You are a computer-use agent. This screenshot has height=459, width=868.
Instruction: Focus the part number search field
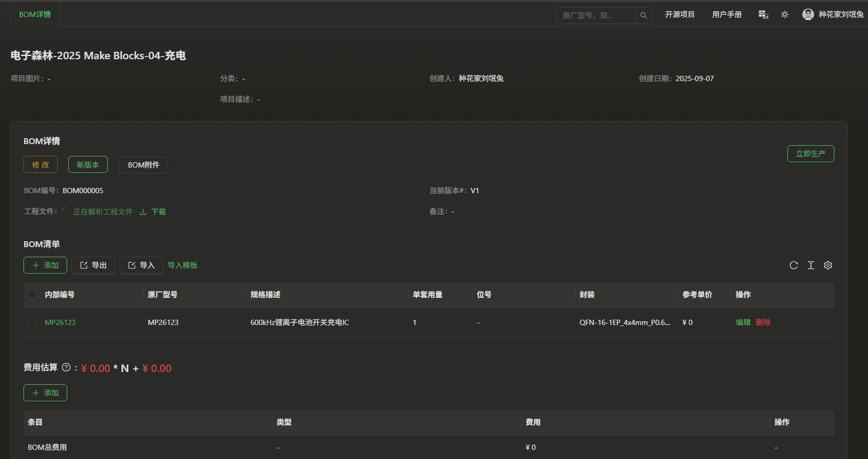(x=595, y=15)
